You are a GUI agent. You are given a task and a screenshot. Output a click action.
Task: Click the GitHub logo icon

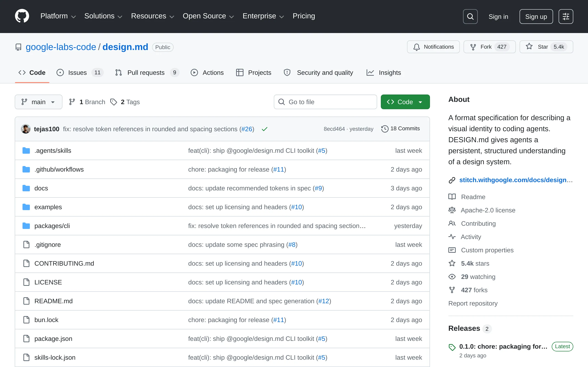click(22, 16)
